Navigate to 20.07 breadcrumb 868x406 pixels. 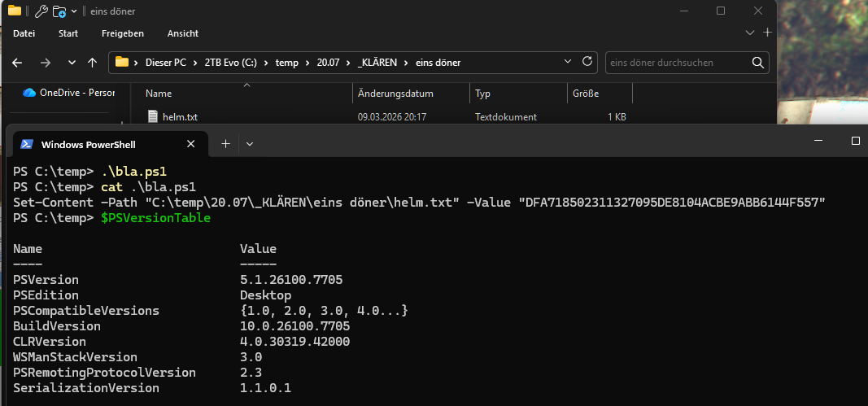[x=328, y=63]
